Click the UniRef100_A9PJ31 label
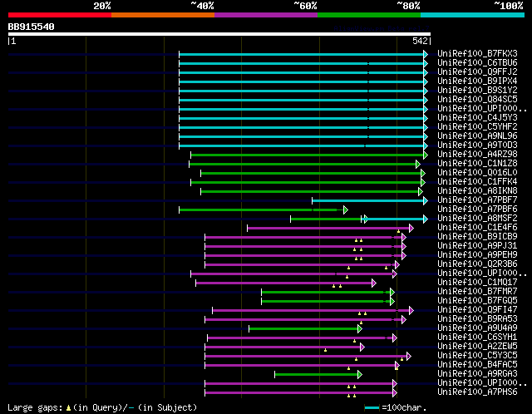 [x=477, y=246]
